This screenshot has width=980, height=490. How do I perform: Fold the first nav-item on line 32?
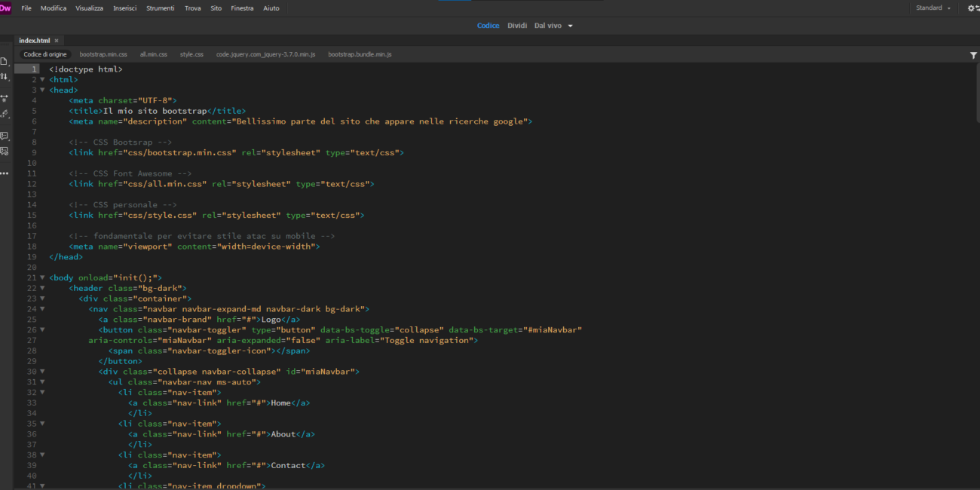[42, 393]
